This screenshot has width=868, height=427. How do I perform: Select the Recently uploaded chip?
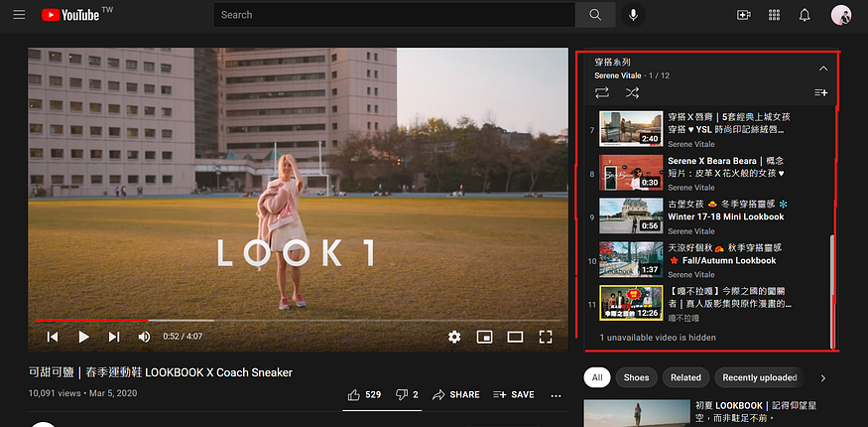coord(760,377)
